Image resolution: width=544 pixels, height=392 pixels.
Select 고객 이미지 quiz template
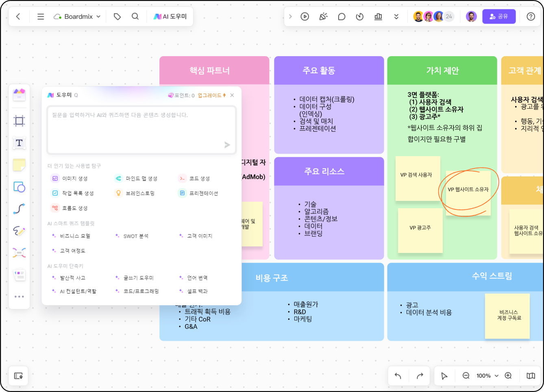[x=196, y=236]
